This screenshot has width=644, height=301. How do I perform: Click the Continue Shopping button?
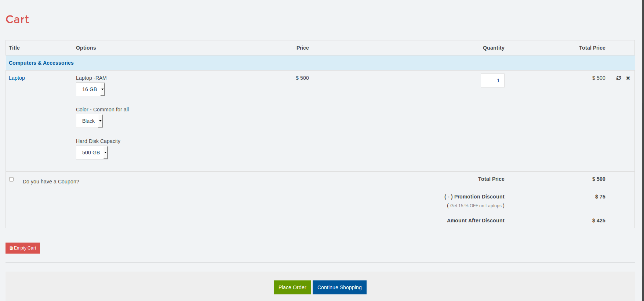point(339,287)
